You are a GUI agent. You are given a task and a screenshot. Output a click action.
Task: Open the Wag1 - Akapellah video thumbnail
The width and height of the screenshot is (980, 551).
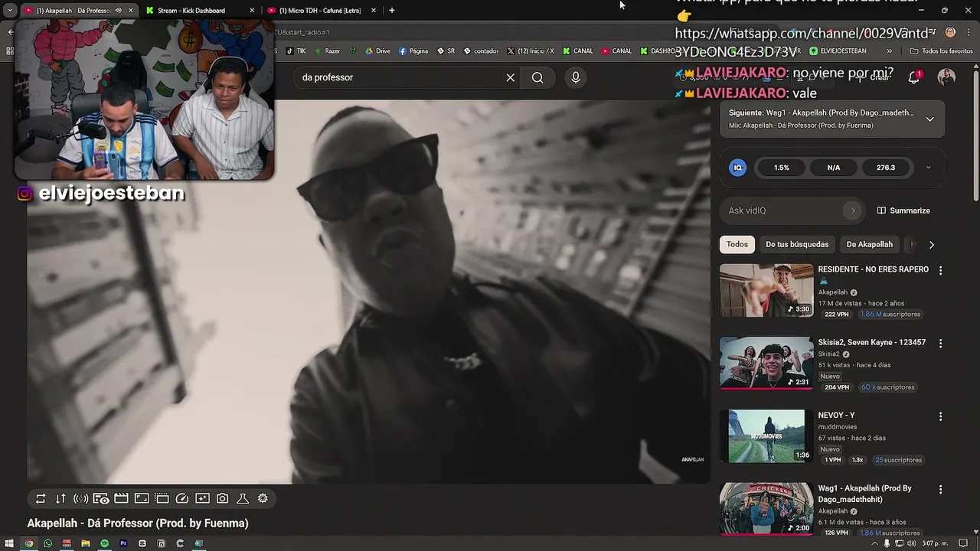tap(766, 508)
